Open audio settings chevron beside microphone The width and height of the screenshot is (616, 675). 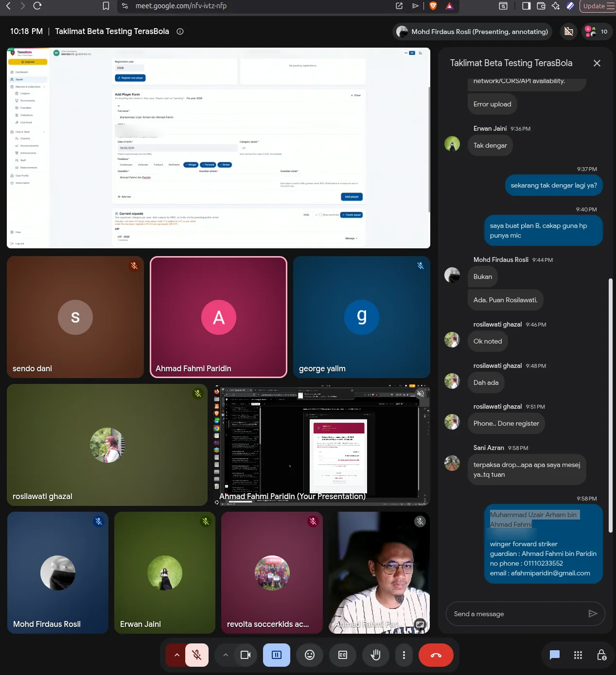coord(177,655)
